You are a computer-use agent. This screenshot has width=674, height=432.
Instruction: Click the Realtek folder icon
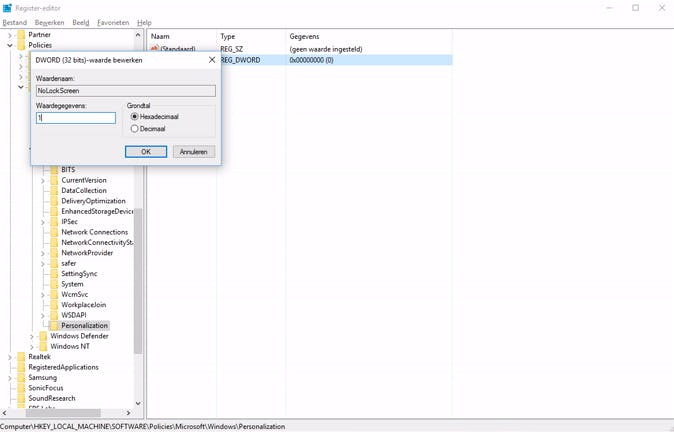coord(21,357)
